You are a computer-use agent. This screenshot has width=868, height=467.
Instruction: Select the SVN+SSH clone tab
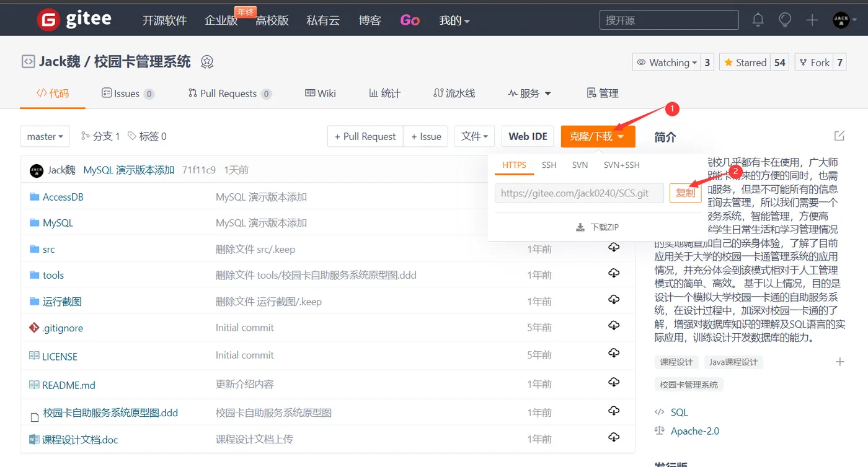coord(621,165)
